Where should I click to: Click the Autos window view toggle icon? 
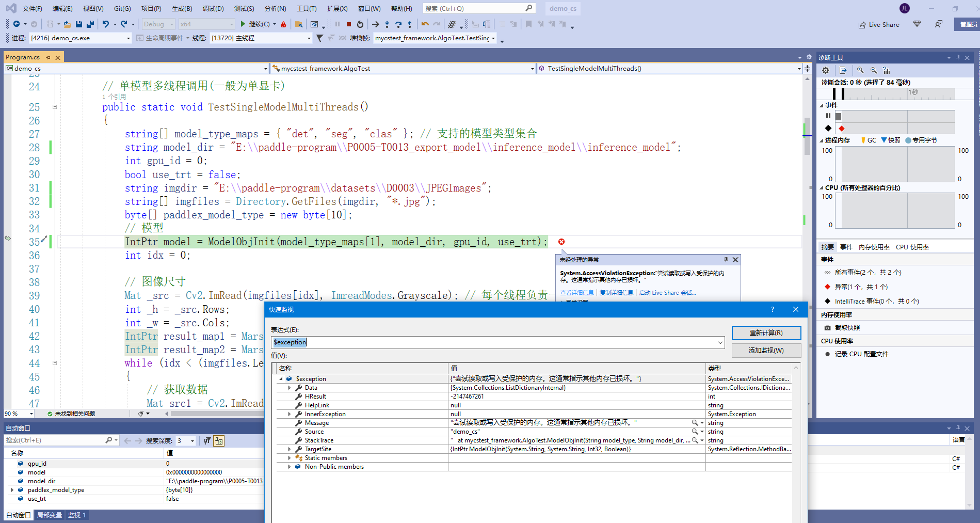pos(219,441)
